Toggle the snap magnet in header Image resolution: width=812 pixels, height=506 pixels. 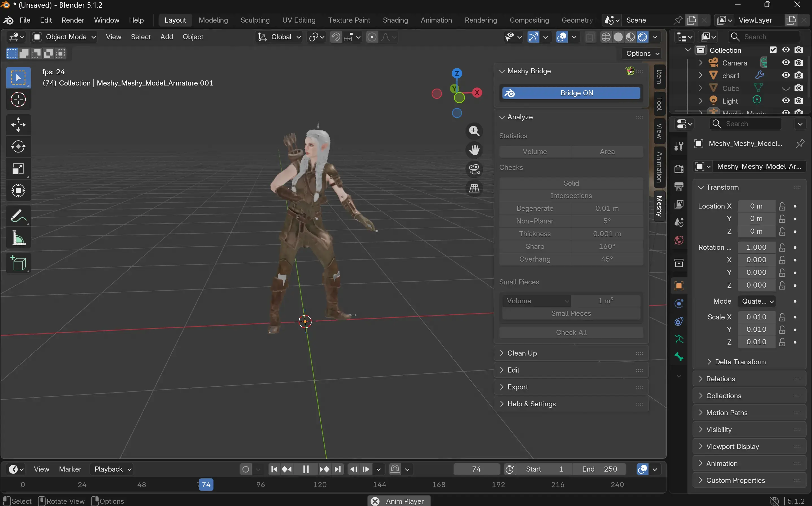(336, 37)
